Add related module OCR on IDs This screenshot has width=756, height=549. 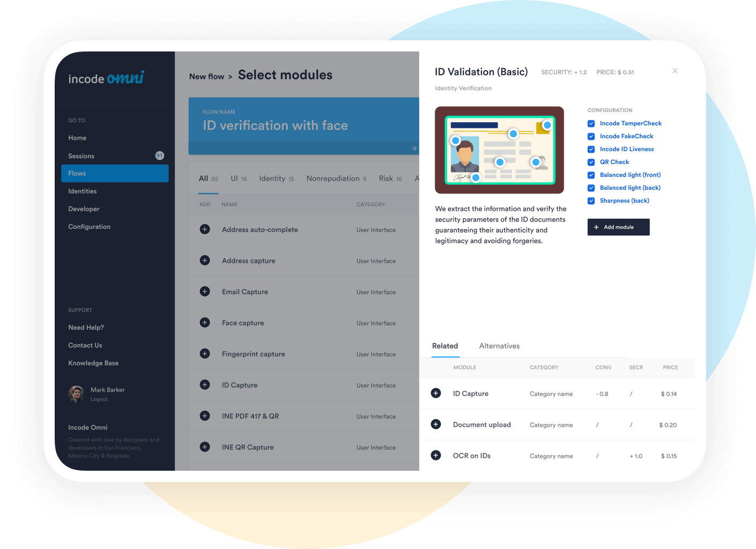point(436,456)
